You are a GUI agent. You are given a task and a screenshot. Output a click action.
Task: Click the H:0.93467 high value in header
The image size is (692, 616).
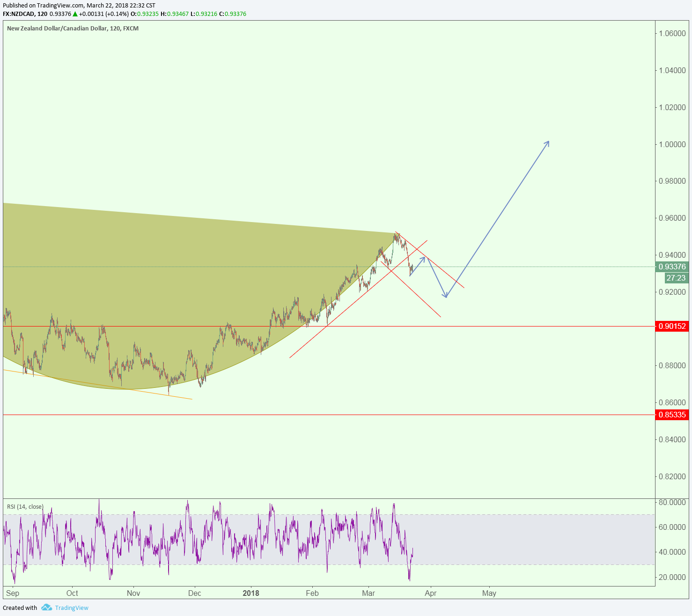point(174,14)
